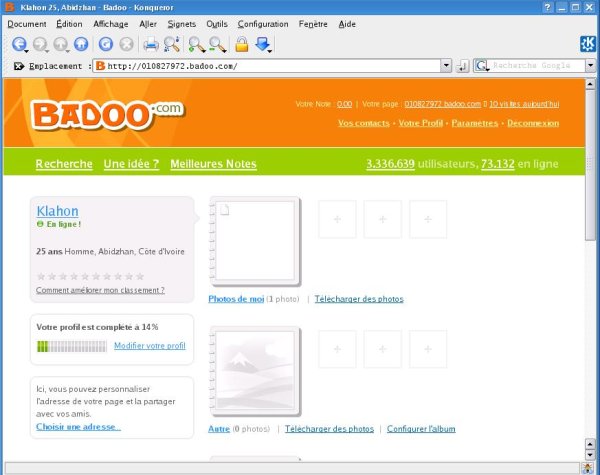This screenshot has height=475, width=600.
Task: Go to the Home page icon
Action: pos(81,44)
